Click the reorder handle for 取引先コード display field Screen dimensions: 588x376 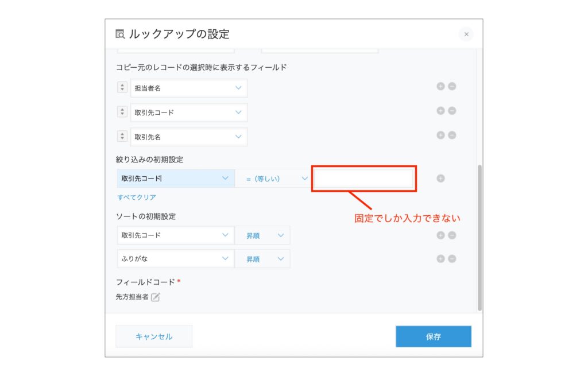tap(122, 112)
